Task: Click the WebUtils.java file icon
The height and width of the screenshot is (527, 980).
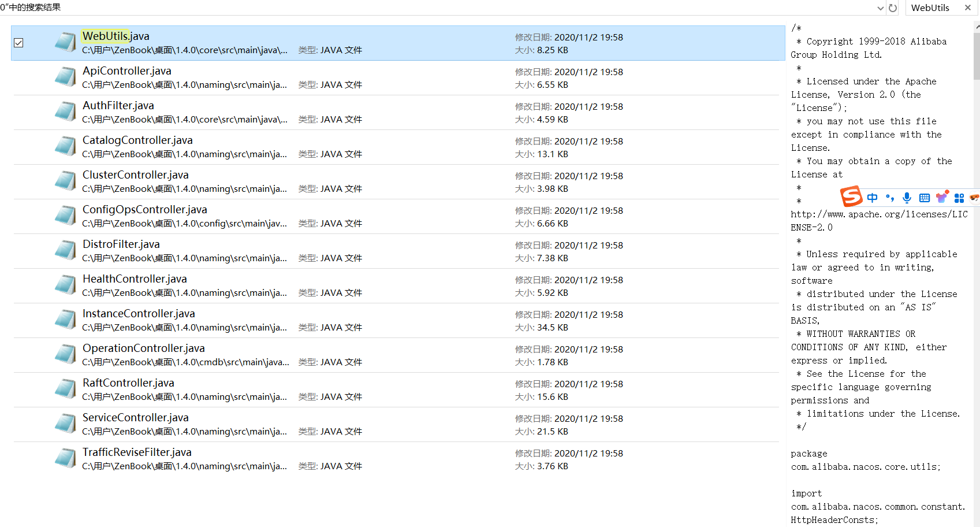Action: pos(65,42)
